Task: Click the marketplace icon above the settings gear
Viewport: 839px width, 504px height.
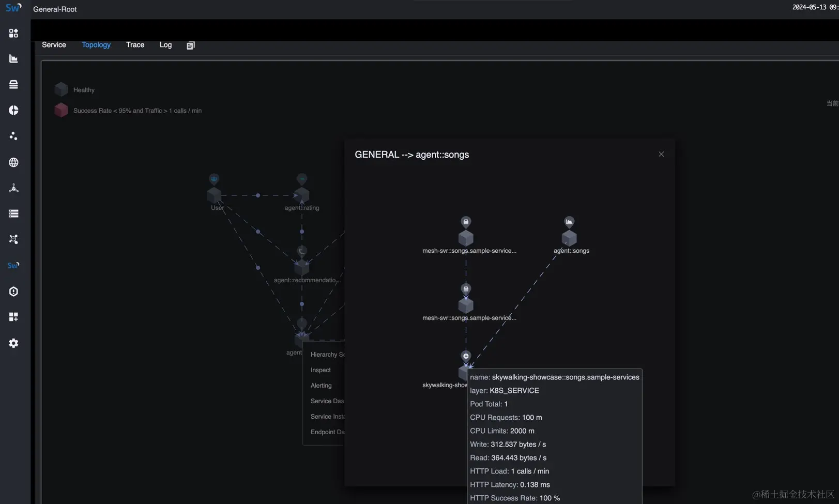Action: click(13, 317)
